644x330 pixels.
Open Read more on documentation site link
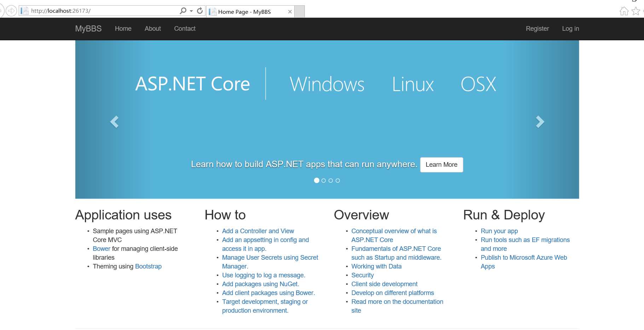click(x=397, y=306)
